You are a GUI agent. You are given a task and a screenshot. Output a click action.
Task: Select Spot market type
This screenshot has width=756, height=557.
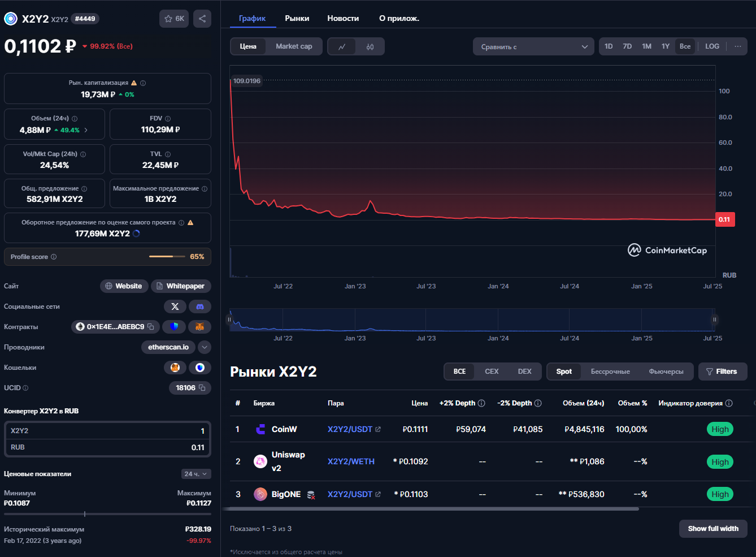pos(564,372)
